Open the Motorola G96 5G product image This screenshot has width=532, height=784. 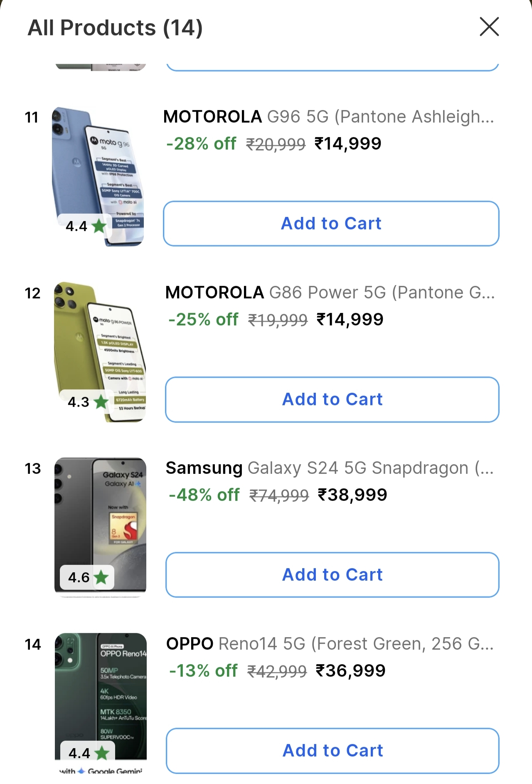tap(98, 166)
